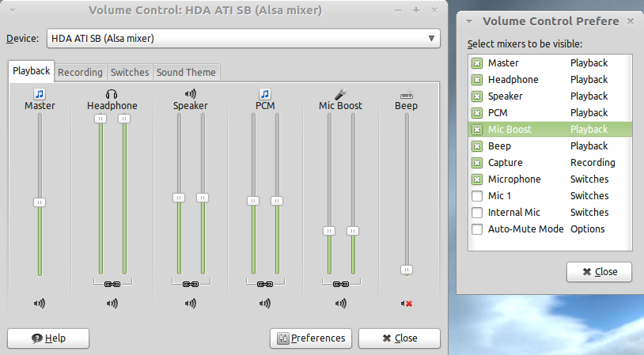Uncheck the Master mixer checkbox
Image resolution: width=644 pixels, height=355 pixels.
coord(477,63)
